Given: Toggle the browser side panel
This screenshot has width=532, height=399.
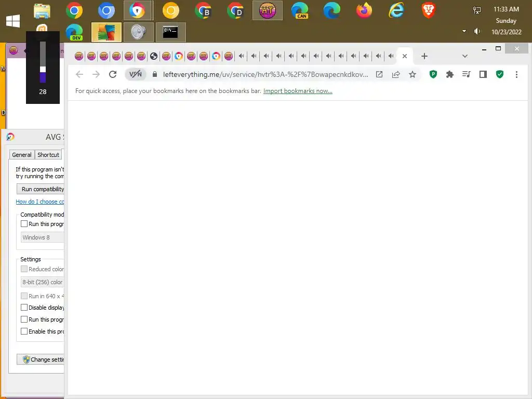Looking at the screenshot, I should pyautogui.click(x=483, y=74).
